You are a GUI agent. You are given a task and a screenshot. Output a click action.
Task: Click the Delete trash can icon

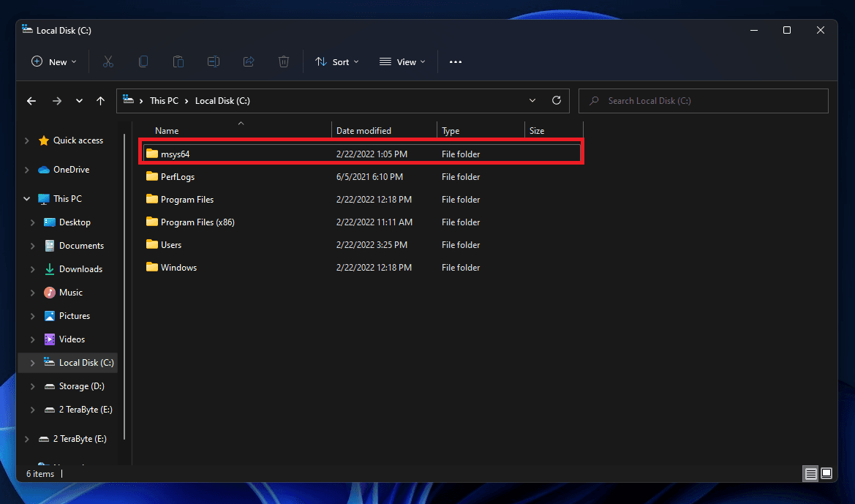pos(284,61)
